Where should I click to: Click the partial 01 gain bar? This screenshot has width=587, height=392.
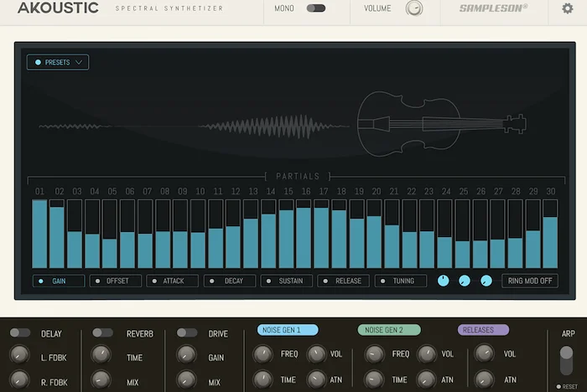pyautogui.click(x=39, y=234)
